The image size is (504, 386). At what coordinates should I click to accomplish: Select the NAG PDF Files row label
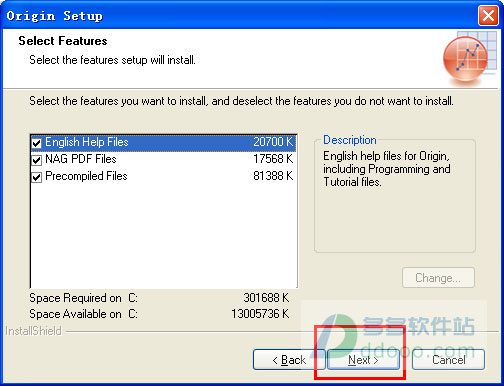click(81, 159)
